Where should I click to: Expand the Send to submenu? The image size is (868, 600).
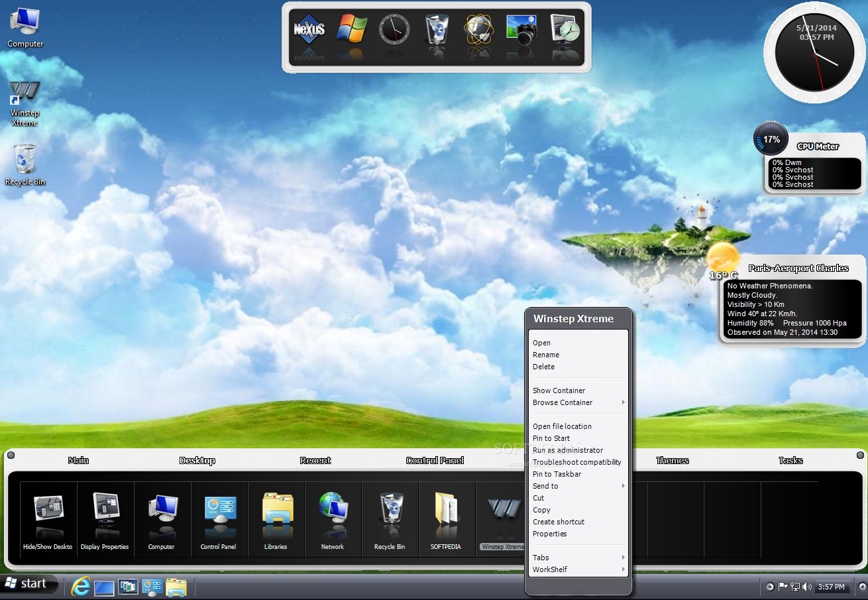click(578, 486)
